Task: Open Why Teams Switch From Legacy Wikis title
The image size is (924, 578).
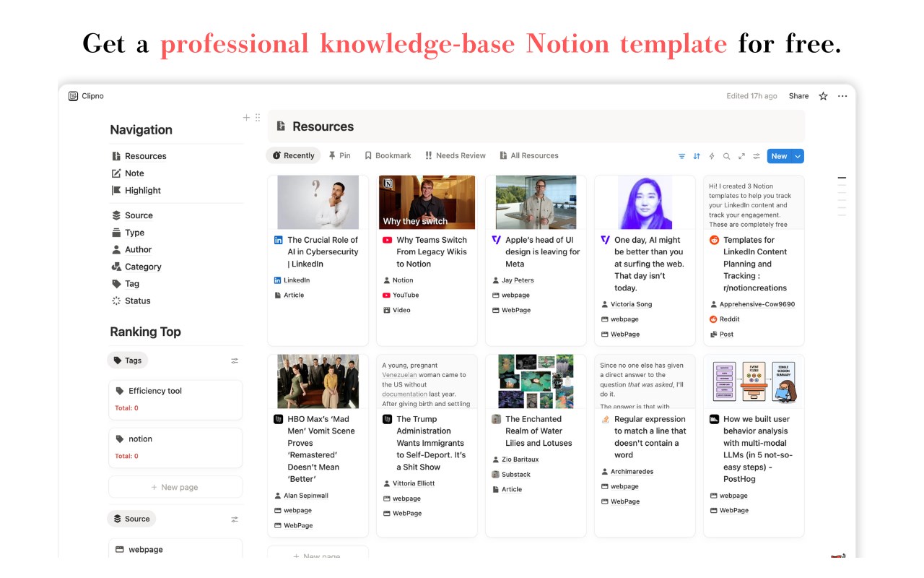Action: tap(432, 251)
